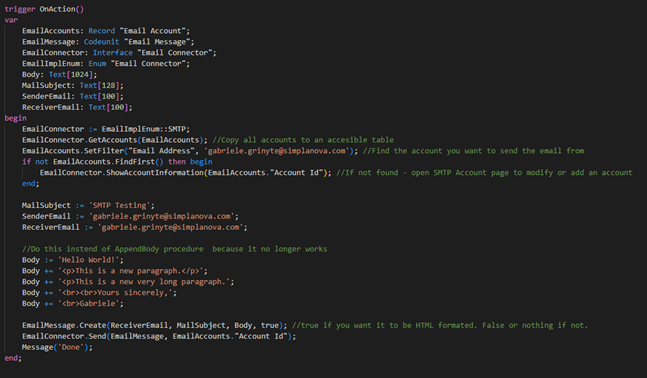
Task: Click the AppendBody comment line
Action: pos(175,249)
